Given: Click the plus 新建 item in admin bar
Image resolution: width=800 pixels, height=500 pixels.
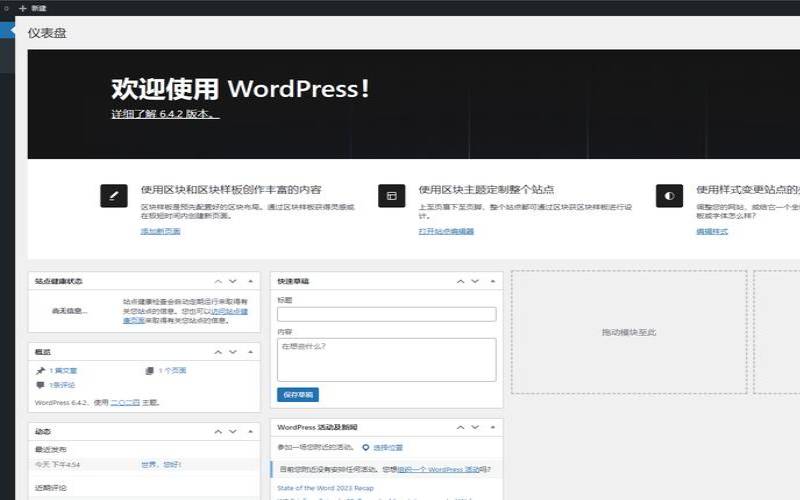Looking at the screenshot, I should coord(32,8).
